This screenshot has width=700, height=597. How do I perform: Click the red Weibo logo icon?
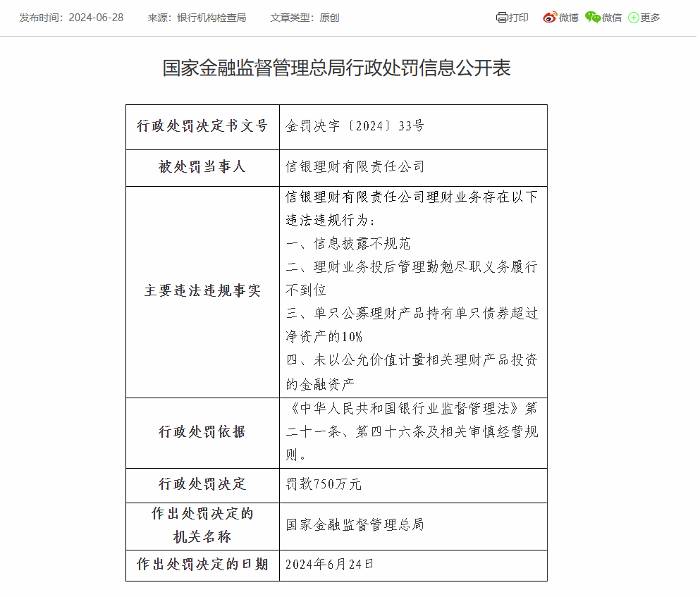pyautogui.click(x=550, y=18)
